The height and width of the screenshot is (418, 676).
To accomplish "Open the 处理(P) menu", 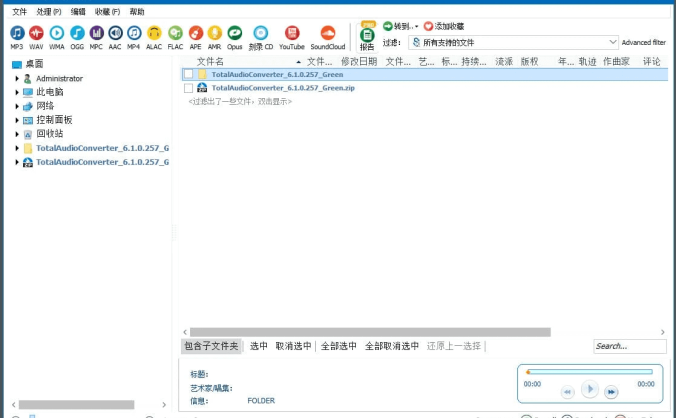I will (x=49, y=12).
